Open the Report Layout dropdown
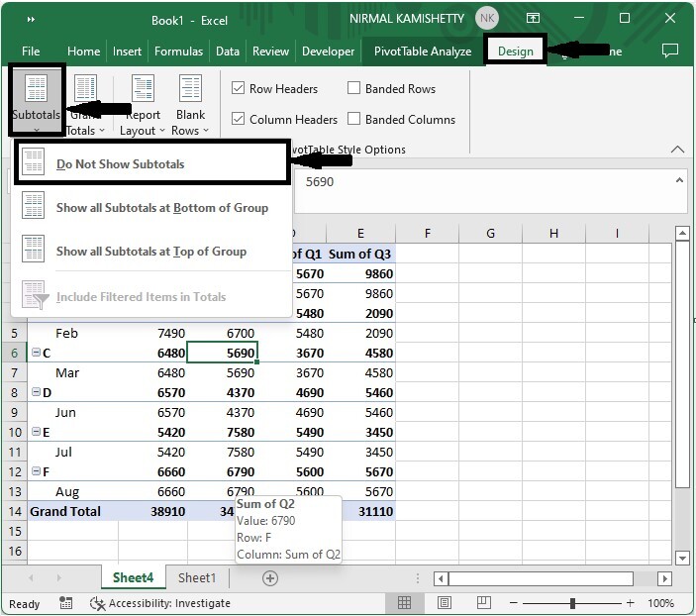This screenshot has height=616, width=696. 143,107
